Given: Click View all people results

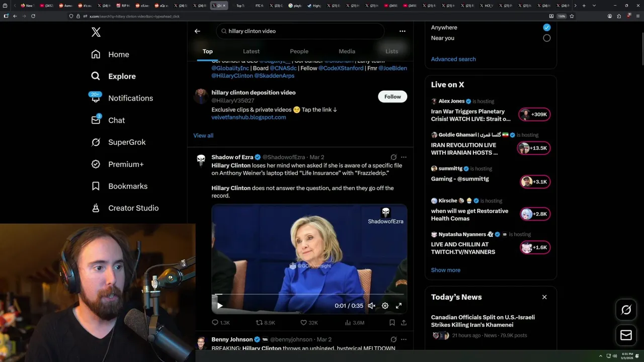Looking at the screenshot, I should pos(203,136).
